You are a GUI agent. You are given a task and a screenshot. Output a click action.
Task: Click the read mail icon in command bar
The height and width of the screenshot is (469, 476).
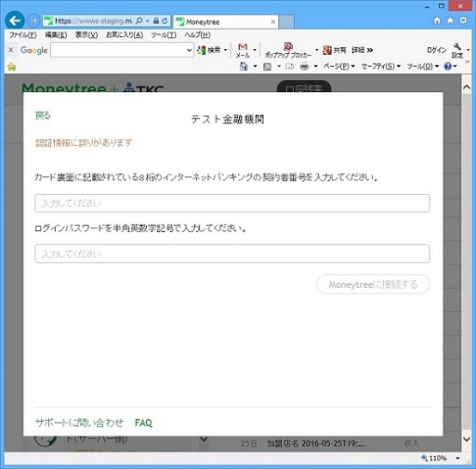coord(289,66)
